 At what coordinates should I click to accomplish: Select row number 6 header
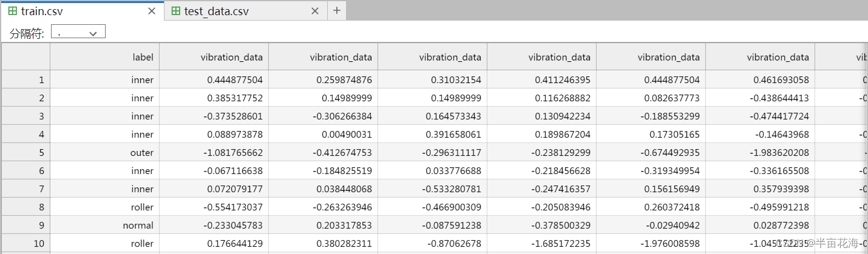pos(25,170)
